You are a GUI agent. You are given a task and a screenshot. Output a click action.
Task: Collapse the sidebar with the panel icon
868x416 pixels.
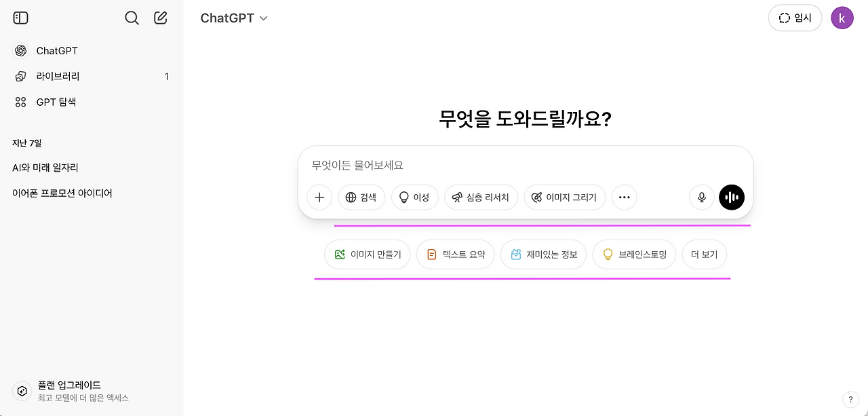(x=20, y=18)
